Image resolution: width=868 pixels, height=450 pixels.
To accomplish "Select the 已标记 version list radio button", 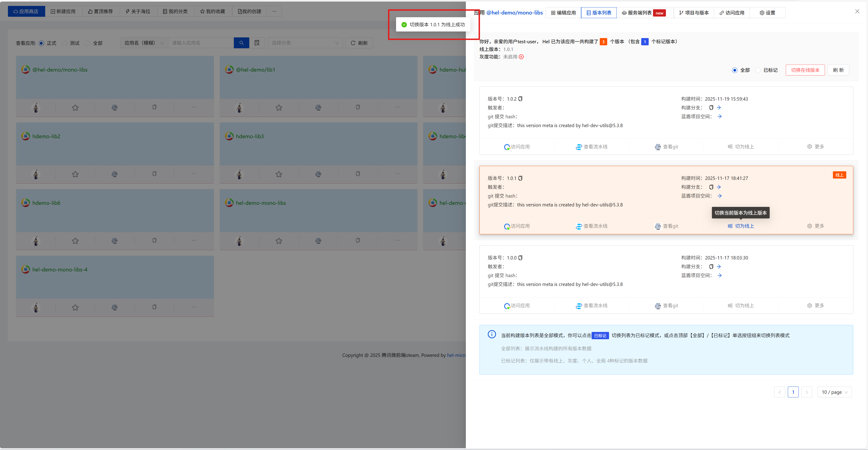I will pos(758,70).
